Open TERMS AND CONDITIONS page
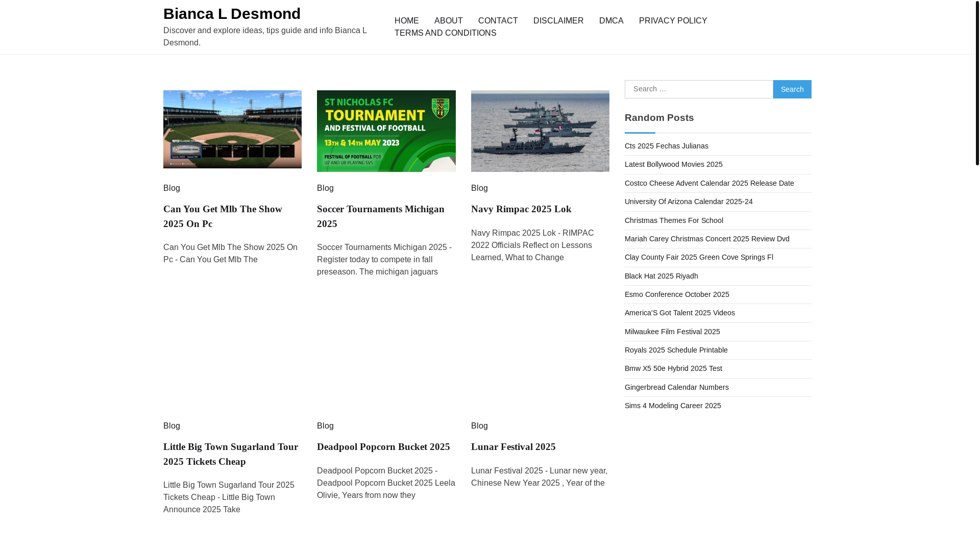 tap(445, 33)
